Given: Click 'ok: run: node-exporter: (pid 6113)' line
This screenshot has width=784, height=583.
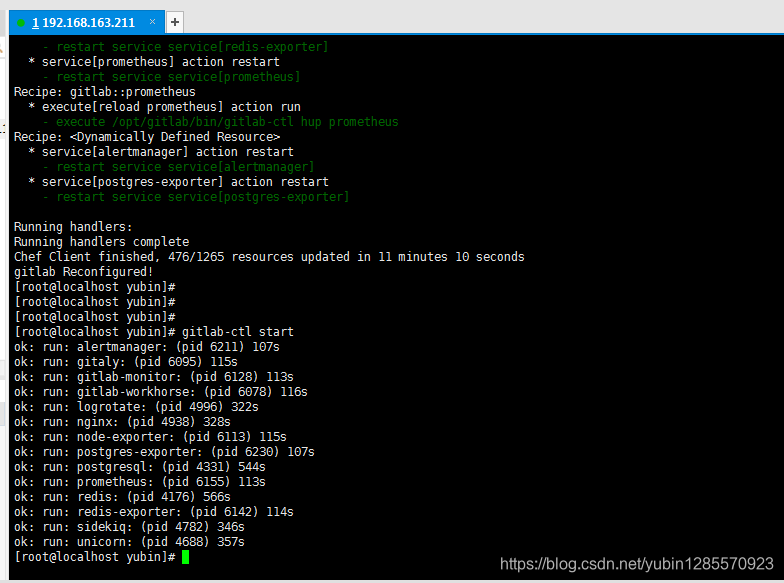Looking at the screenshot, I should [x=150, y=436].
